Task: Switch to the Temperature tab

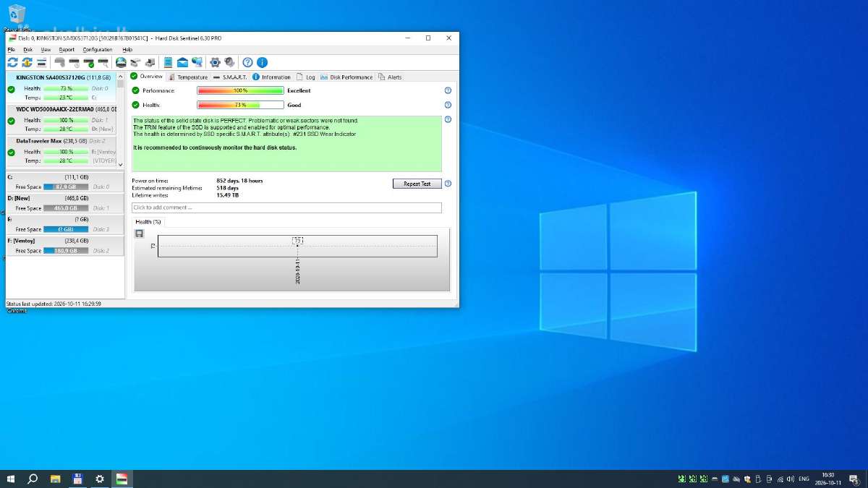Action: [188, 77]
